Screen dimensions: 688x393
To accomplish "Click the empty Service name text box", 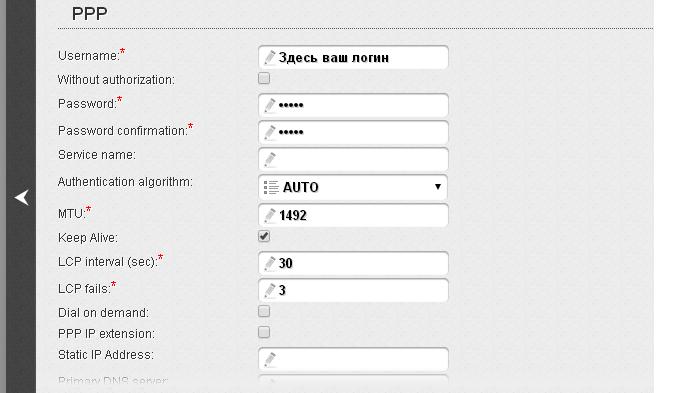I will click(353, 159).
